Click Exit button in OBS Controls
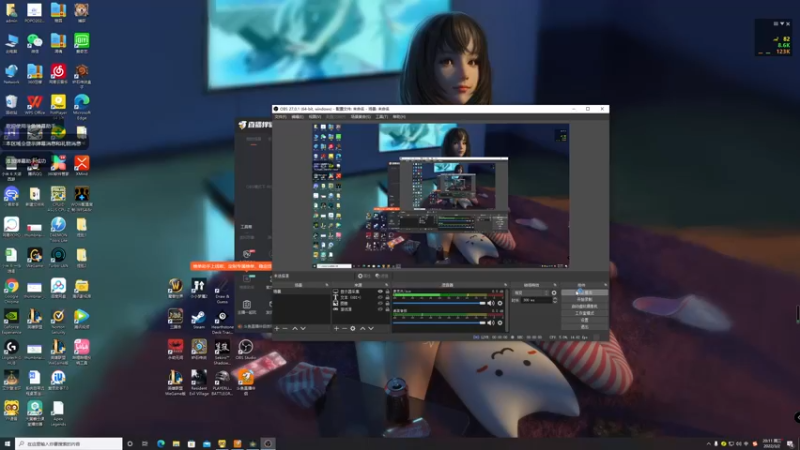 [584, 327]
